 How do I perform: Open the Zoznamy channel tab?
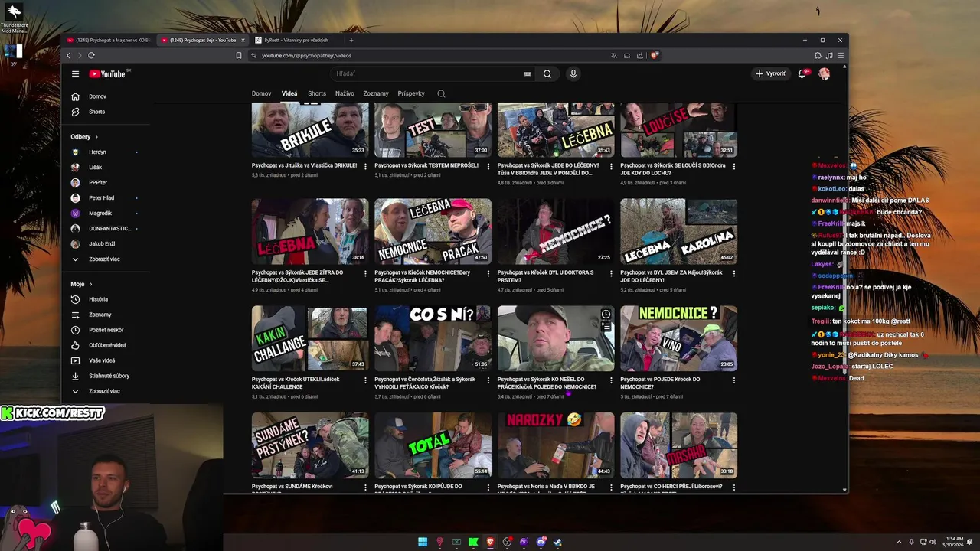tap(376, 93)
